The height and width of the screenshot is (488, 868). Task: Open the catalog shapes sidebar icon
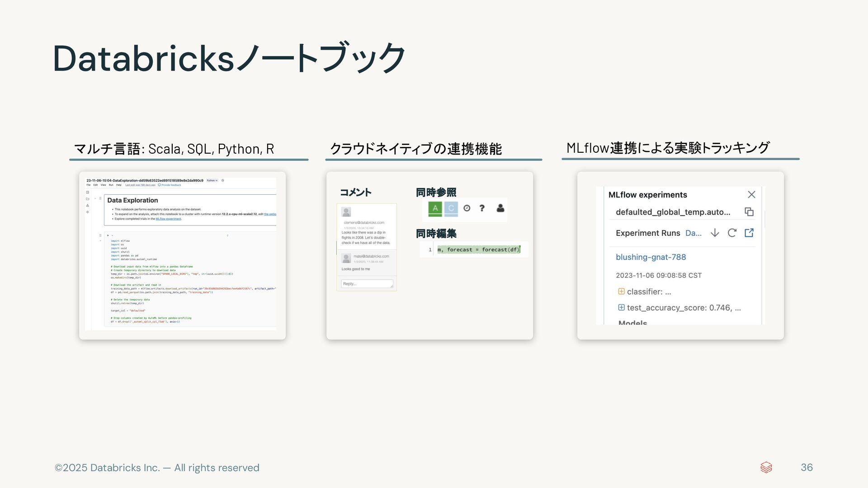pyautogui.click(x=88, y=206)
